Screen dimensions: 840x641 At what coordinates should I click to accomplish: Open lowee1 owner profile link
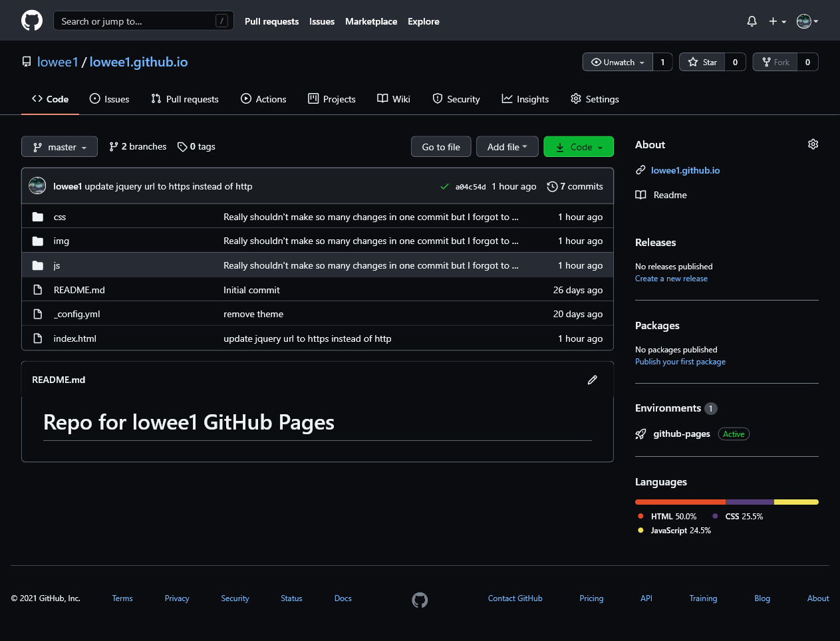tap(58, 62)
